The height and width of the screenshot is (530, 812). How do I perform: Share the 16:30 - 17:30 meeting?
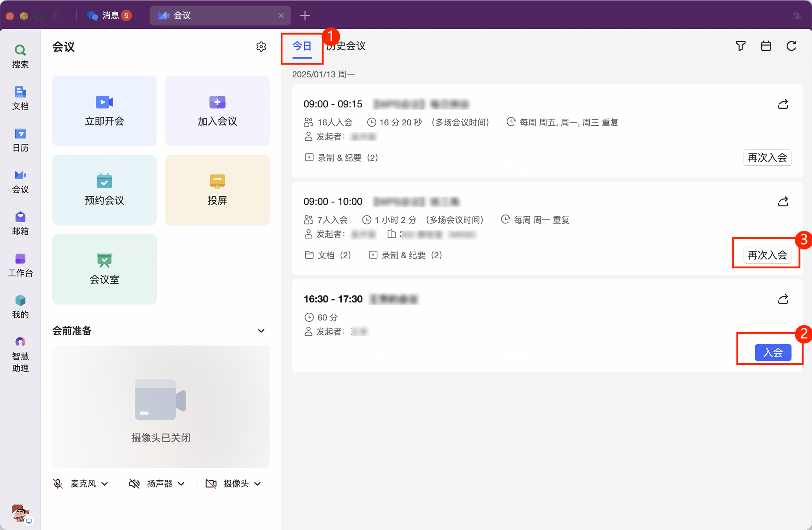point(783,299)
